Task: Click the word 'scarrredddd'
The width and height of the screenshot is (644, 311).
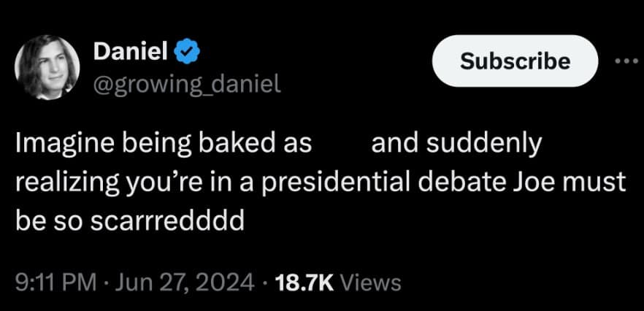Action: pos(166,218)
